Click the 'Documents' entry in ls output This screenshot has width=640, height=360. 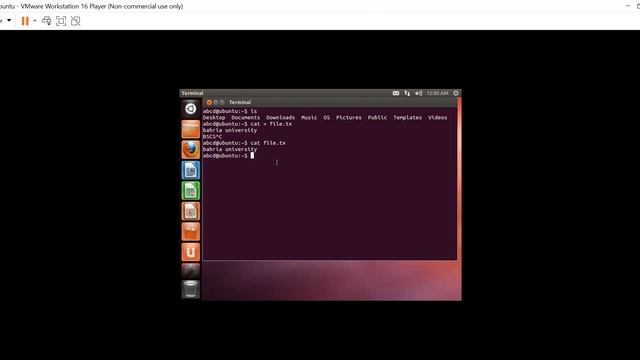pos(245,118)
